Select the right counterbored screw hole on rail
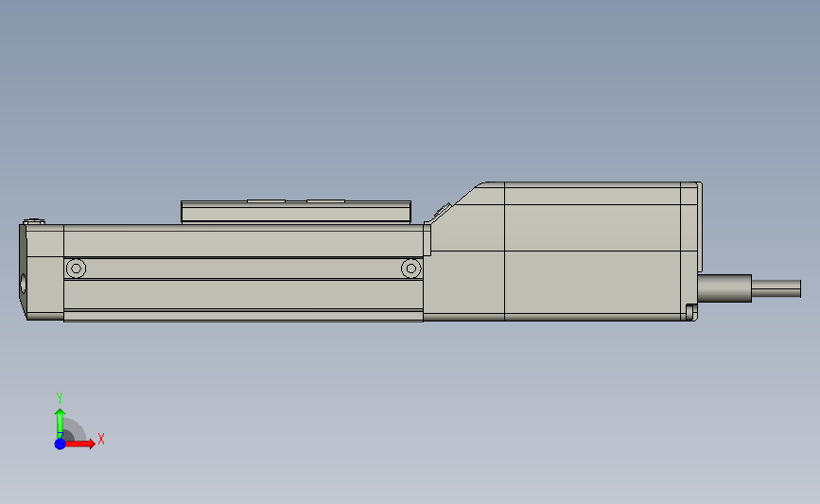This screenshot has height=504, width=820. pos(411,269)
